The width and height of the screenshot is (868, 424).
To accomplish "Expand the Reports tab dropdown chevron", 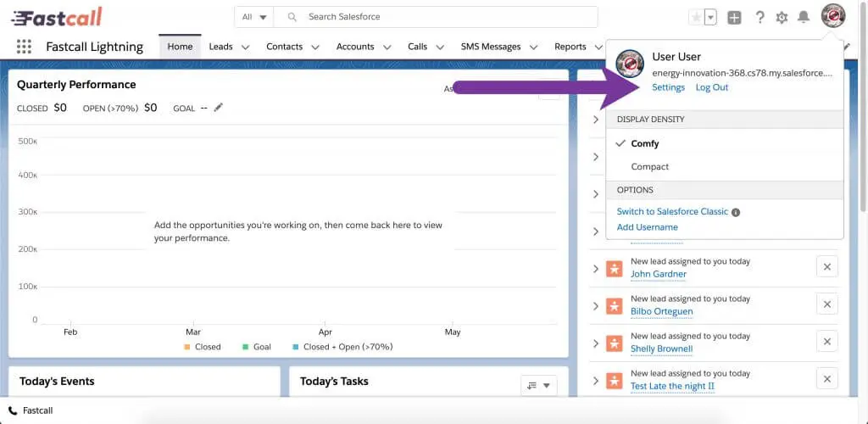I will (598, 47).
